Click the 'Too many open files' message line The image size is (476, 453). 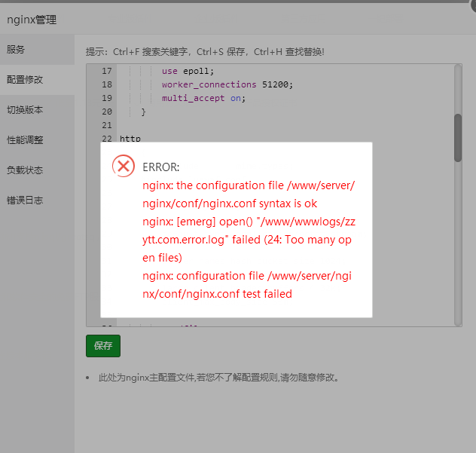point(247,240)
